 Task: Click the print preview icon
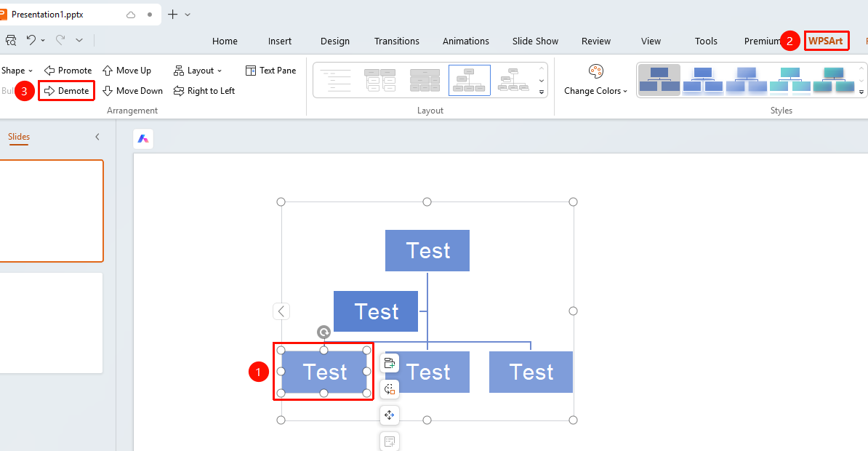coord(10,40)
